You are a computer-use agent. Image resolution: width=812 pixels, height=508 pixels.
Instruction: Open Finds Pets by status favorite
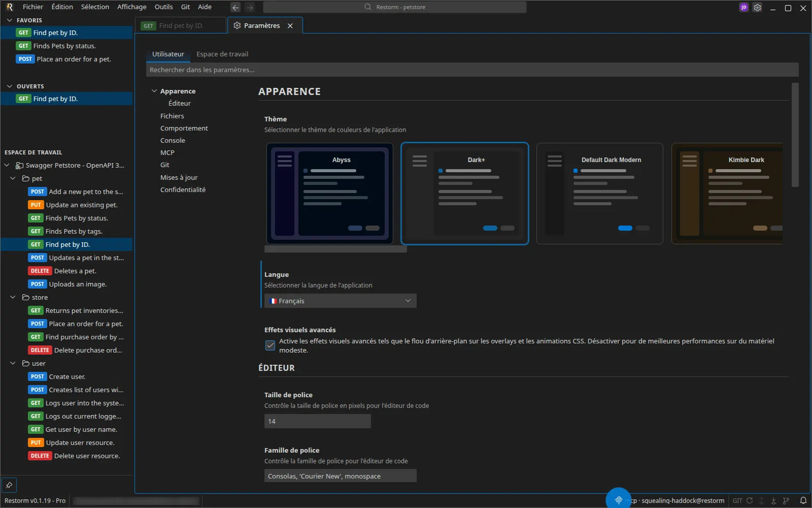tap(66, 46)
